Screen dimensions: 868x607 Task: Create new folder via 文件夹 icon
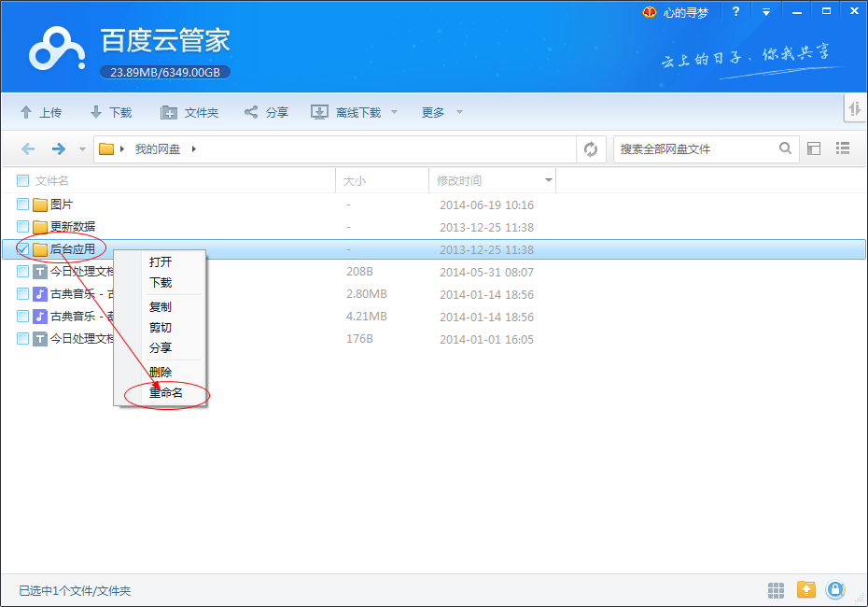(x=189, y=111)
